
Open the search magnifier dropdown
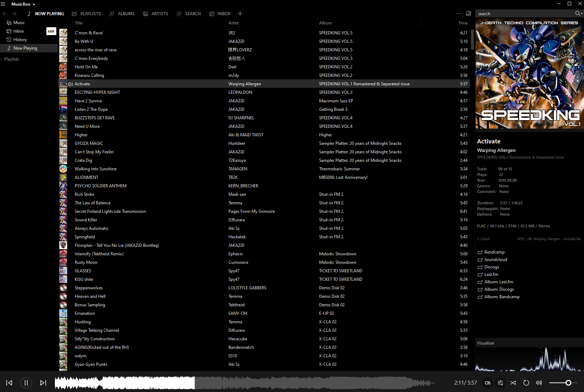tap(579, 13)
